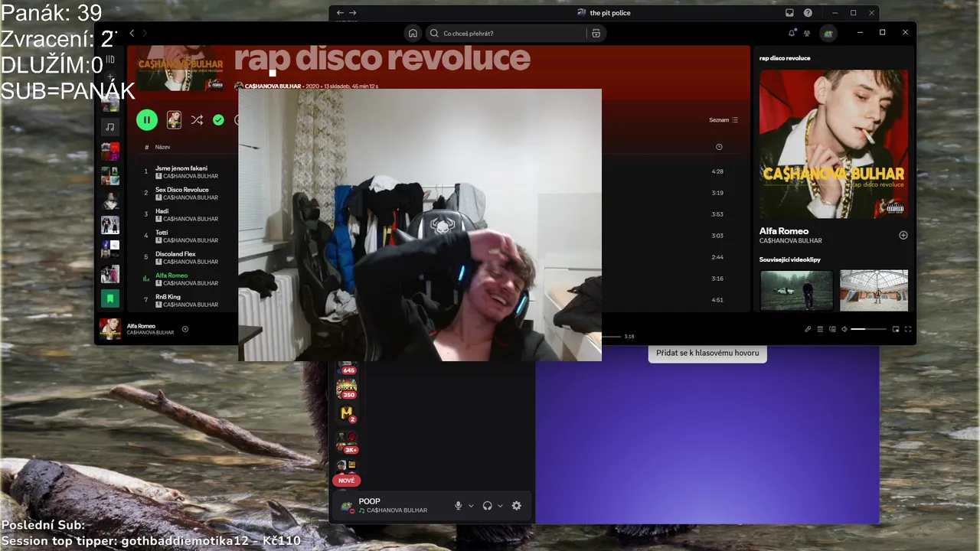Go back in Spotify navigation

point(132,33)
